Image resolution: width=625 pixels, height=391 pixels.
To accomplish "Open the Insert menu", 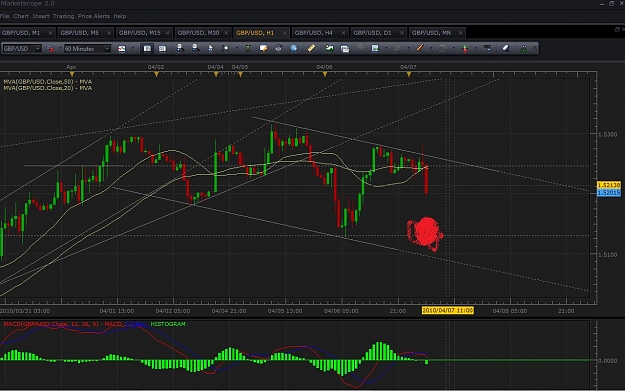I will click(x=41, y=16).
